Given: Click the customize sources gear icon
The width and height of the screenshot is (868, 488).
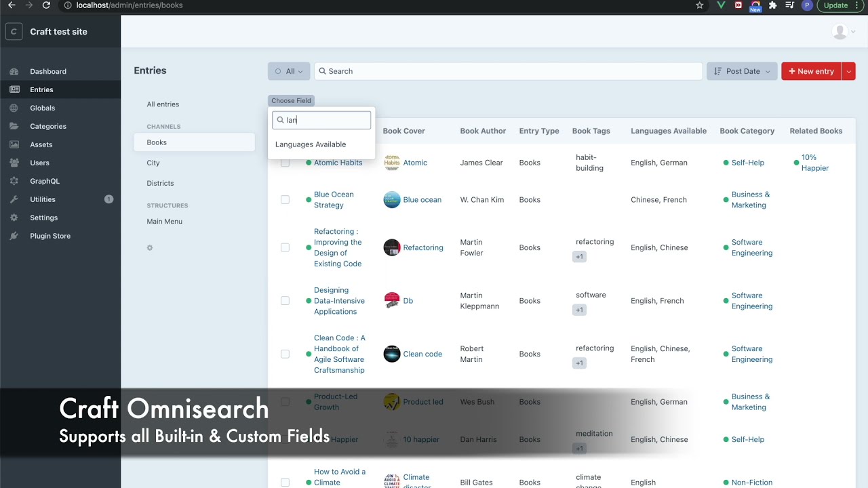Looking at the screenshot, I should click(150, 248).
